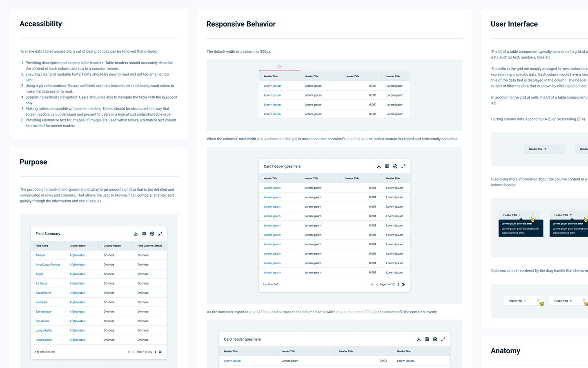Open the Kashkari field link

click(41, 302)
